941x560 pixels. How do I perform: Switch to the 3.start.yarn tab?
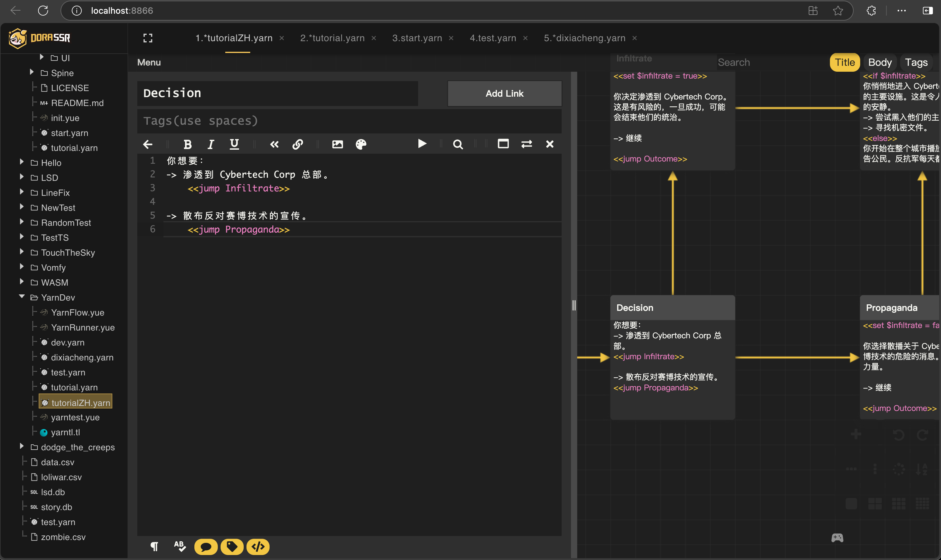tap(417, 38)
